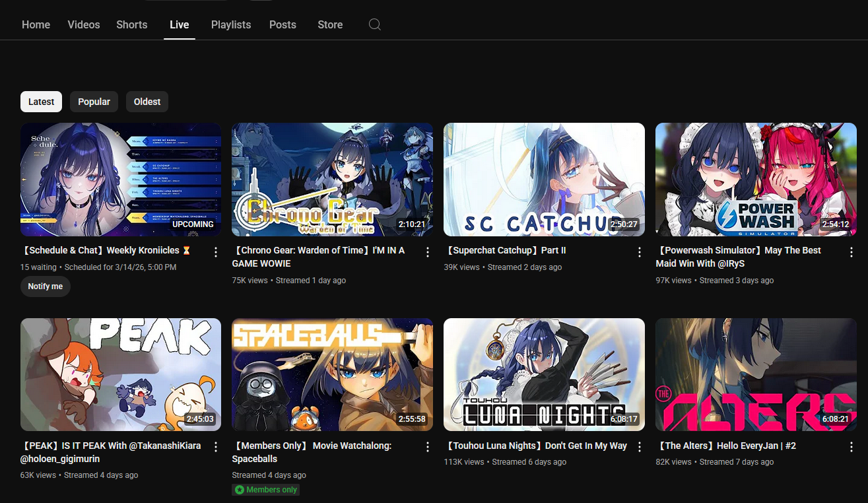Click the UPCOMING badge on schedule thumbnail
868x503 pixels.
[193, 224]
